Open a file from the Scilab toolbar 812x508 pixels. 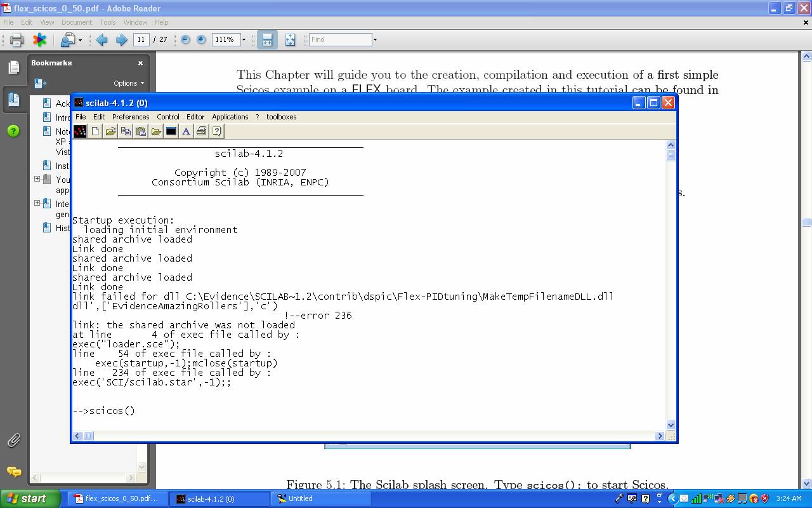coord(110,131)
